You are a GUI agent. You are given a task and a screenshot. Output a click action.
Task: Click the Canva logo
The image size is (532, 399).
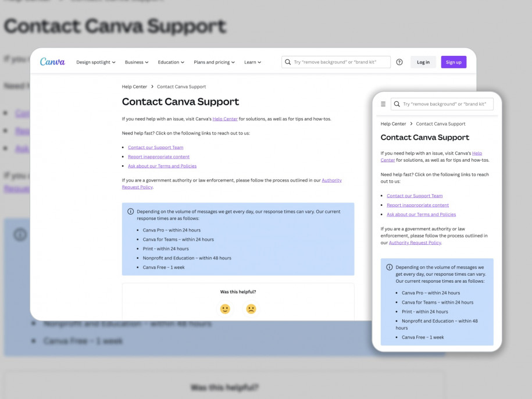click(52, 61)
